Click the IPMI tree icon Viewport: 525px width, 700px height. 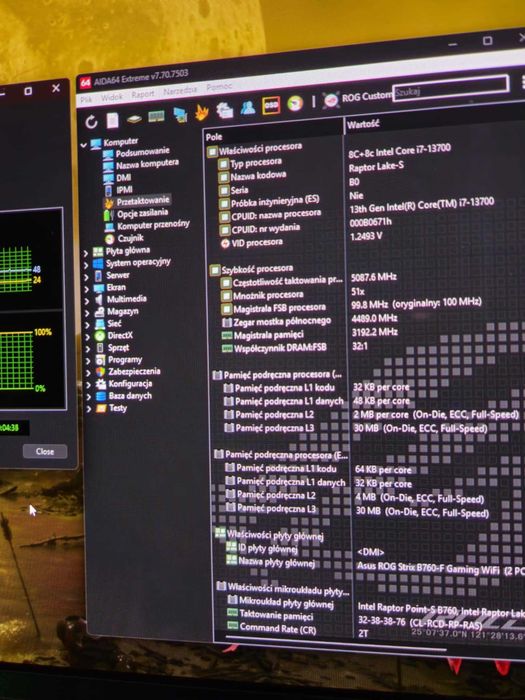point(108,191)
